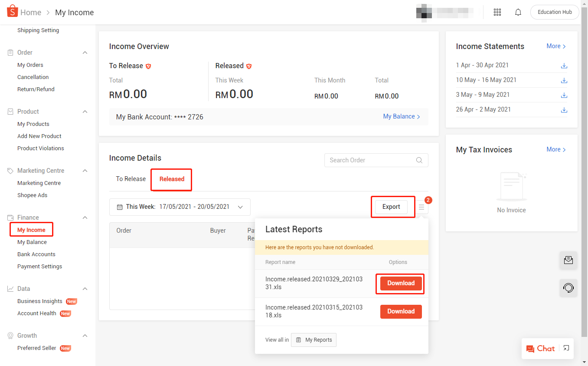Click the headset support icon
Screen dimensions: 588x366
[568, 288]
